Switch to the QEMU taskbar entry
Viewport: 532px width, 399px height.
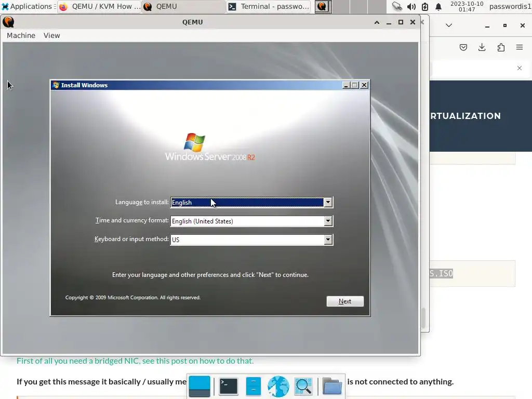(x=183, y=6)
